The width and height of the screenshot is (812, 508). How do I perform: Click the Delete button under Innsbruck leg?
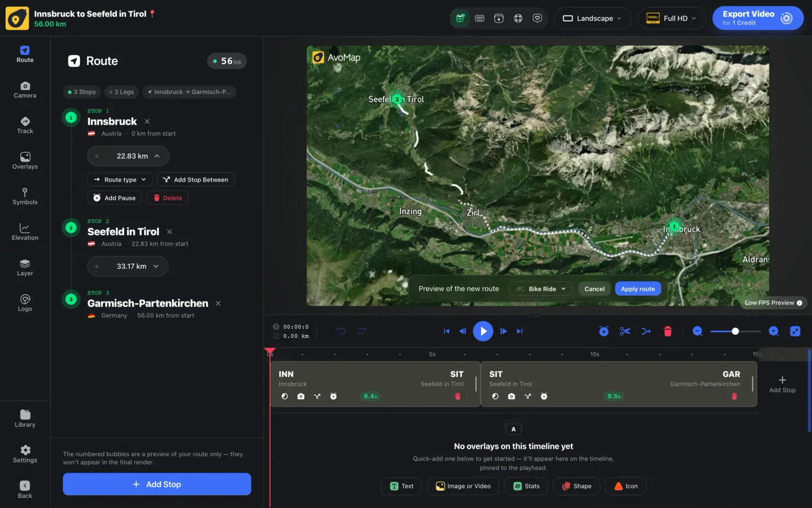pos(167,198)
